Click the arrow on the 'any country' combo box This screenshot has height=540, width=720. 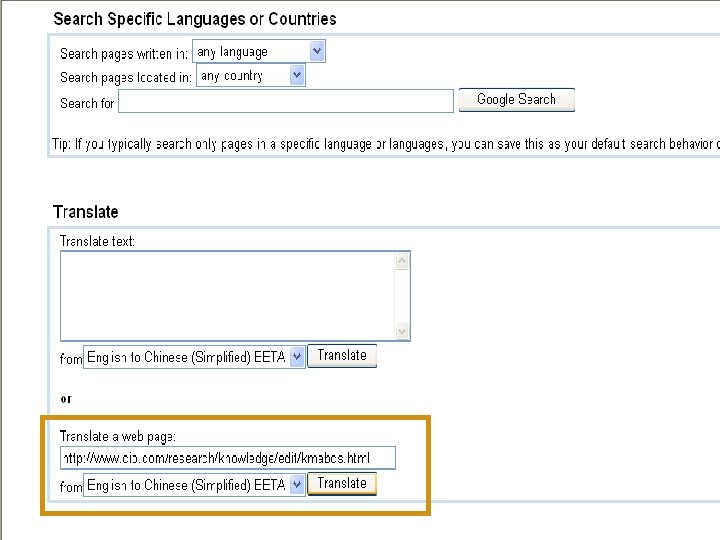tap(297, 75)
